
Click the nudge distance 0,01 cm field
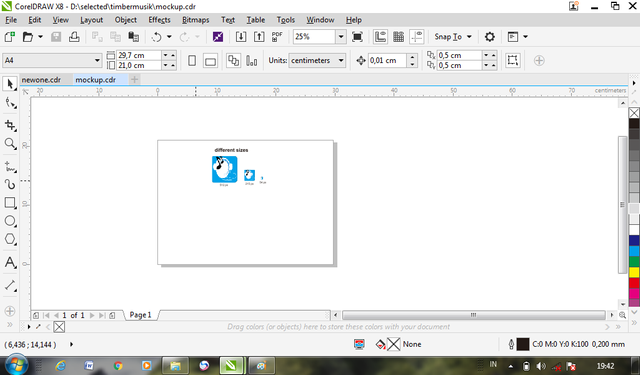(x=386, y=60)
